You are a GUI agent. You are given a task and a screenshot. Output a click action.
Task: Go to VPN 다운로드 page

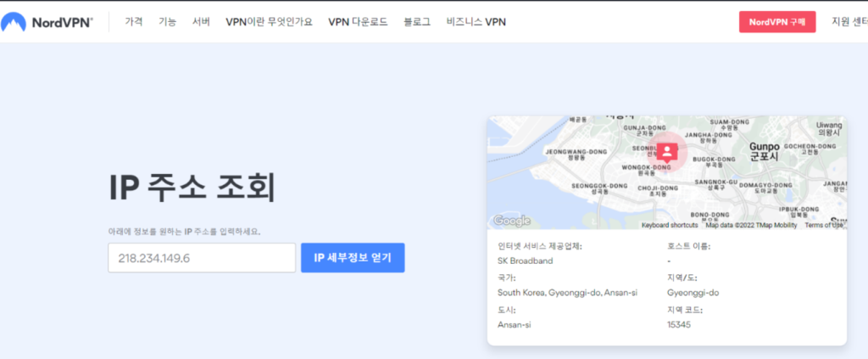pyautogui.click(x=358, y=21)
